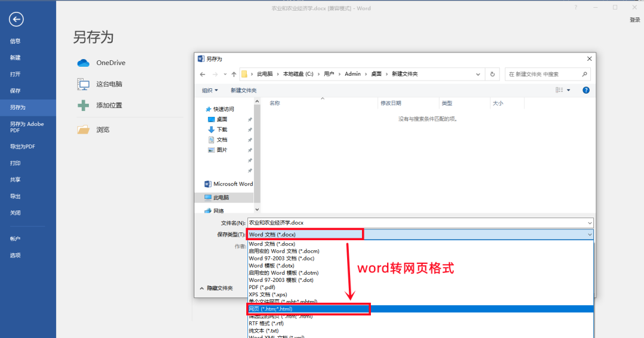Select 网页 (*.htm;*.html) format
The image size is (644, 338).
(x=420, y=309)
